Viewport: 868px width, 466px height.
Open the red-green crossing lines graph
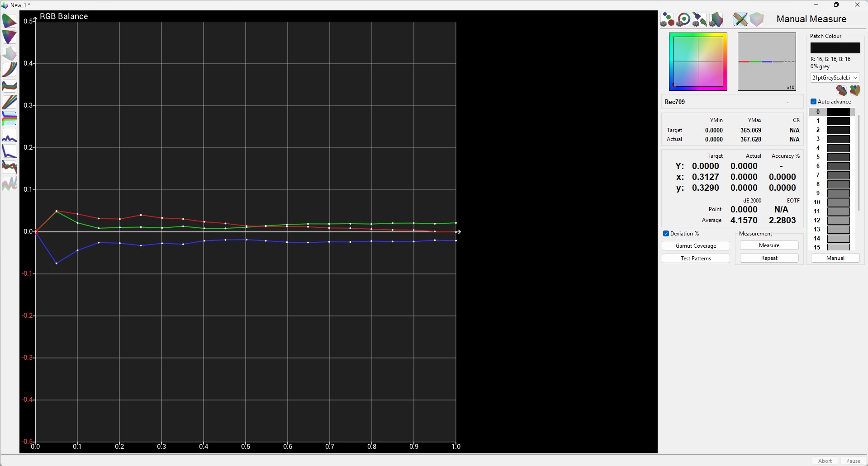click(x=9, y=167)
